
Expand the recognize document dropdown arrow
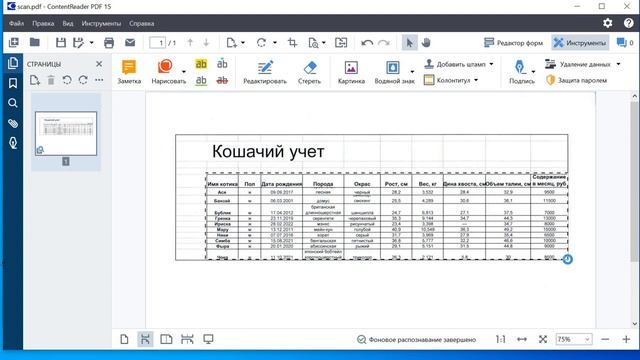(x=324, y=42)
